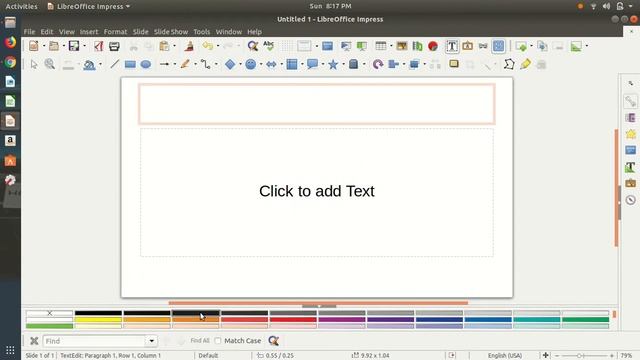The image size is (640, 360).
Task: Open the Tools menu
Action: coord(202,31)
